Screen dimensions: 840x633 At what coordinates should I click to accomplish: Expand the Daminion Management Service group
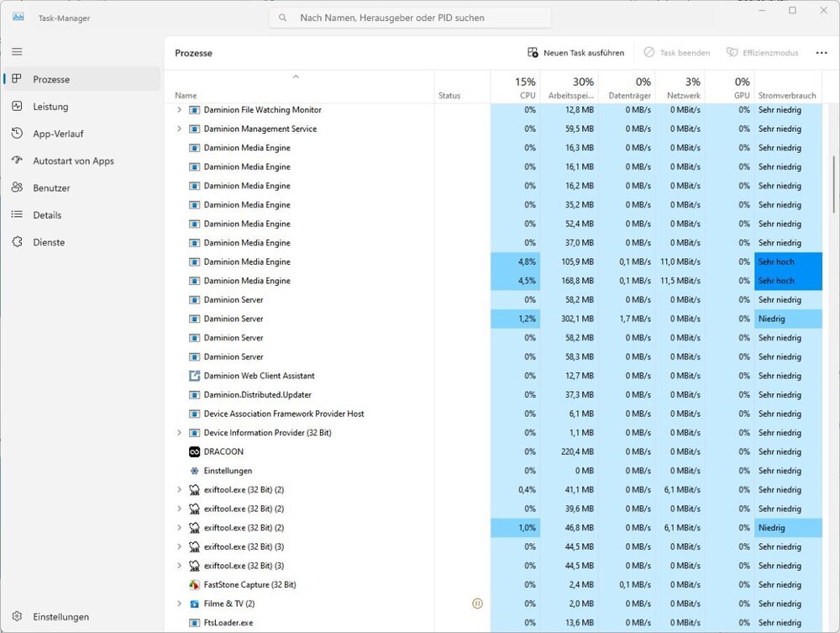[179, 129]
